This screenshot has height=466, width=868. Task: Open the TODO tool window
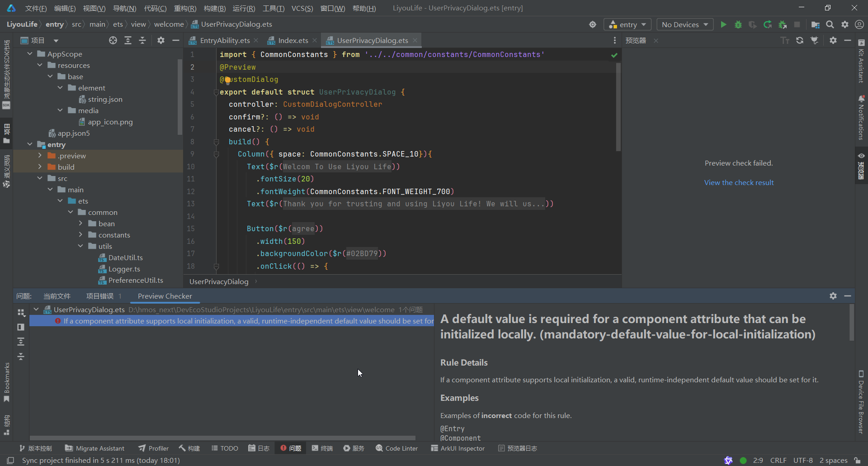(x=225, y=448)
